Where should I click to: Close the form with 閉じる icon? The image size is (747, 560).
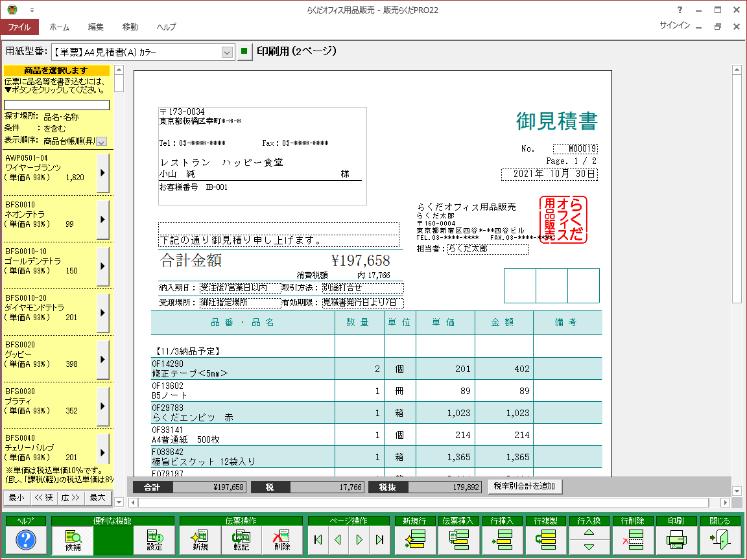(720, 539)
